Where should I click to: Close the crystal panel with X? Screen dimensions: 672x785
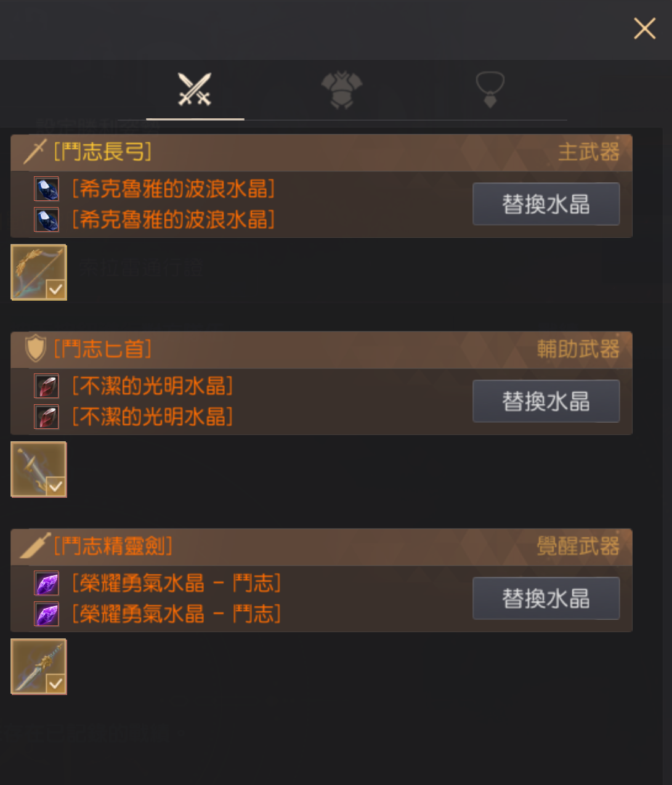644,28
